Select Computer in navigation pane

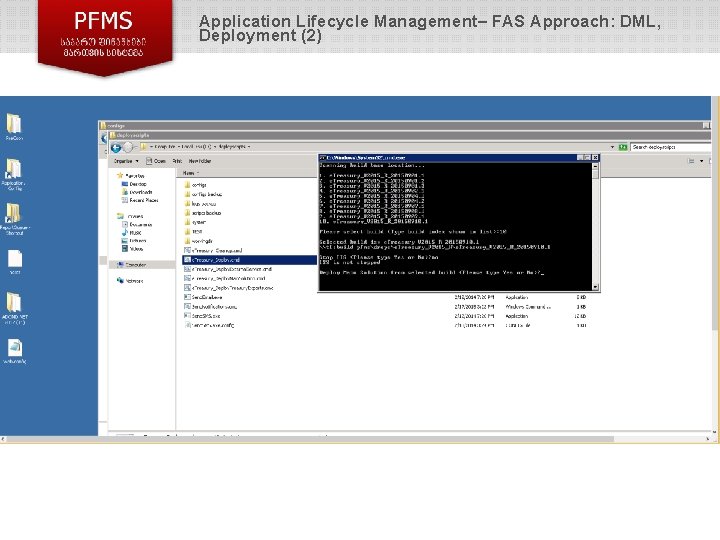pos(131,265)
